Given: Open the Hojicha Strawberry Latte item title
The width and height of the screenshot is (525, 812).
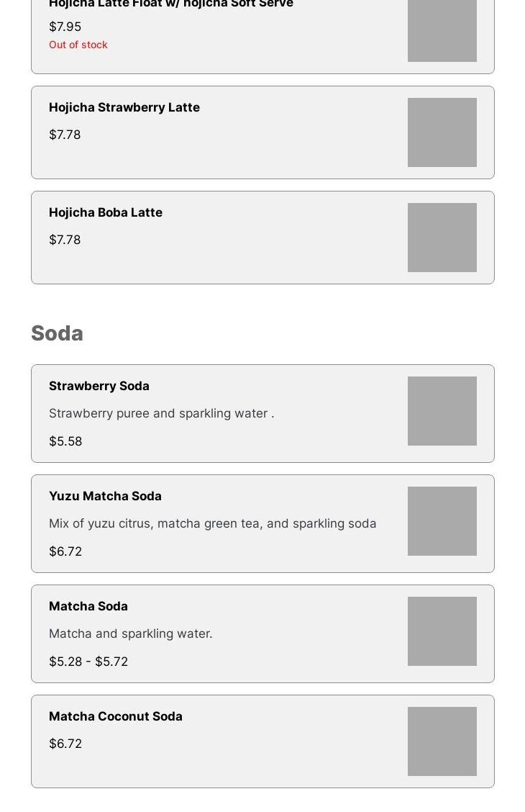Looking at the screenshot, I should tap(124, 107).
